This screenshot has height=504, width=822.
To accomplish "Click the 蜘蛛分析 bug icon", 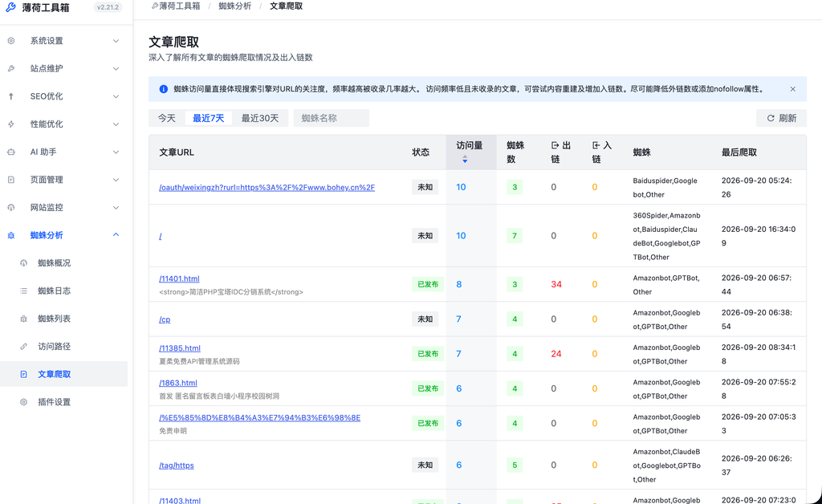I will click(11, 235).
